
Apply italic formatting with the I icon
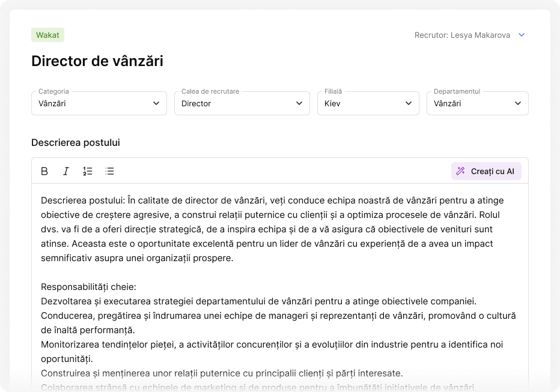coord(66,171)
